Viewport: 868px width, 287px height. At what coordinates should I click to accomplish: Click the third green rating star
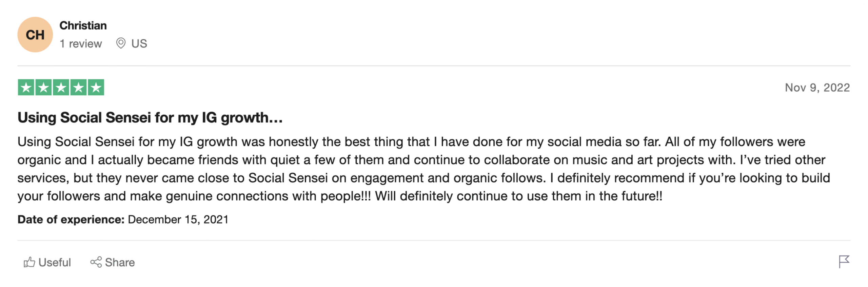[x=61, y=88]
